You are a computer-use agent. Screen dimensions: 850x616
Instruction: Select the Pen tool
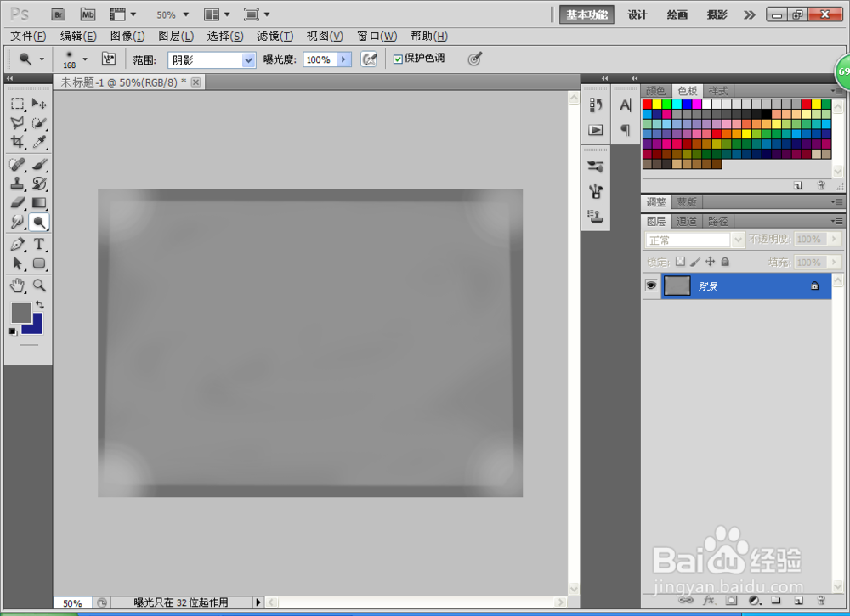[x=17, y=244]
